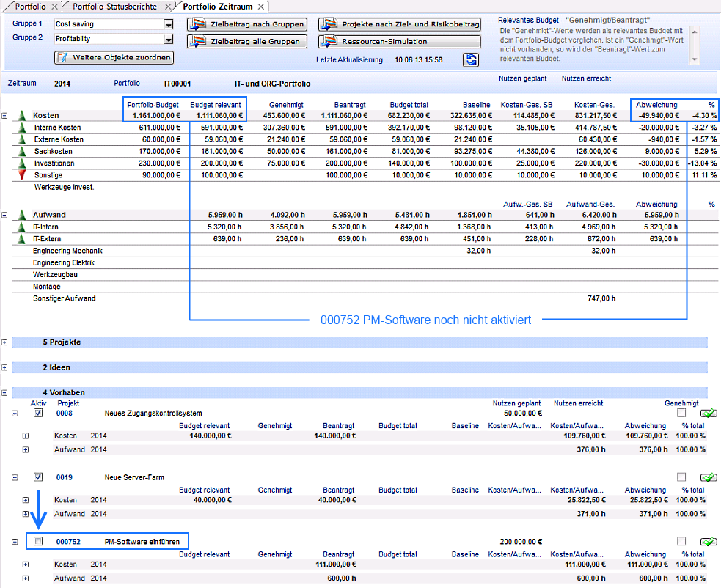The image size is (721, 588).
Task: Uncheck the Aktiv checkbox for project 0008
Action: pyautogui.click(x=38, y=414)
